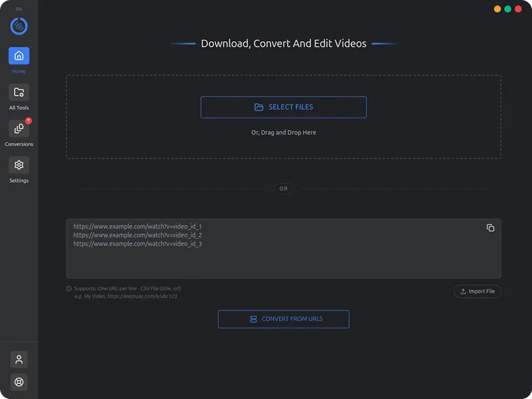
Task: Open the user account profile icon
Action: (x=19, y=360)
